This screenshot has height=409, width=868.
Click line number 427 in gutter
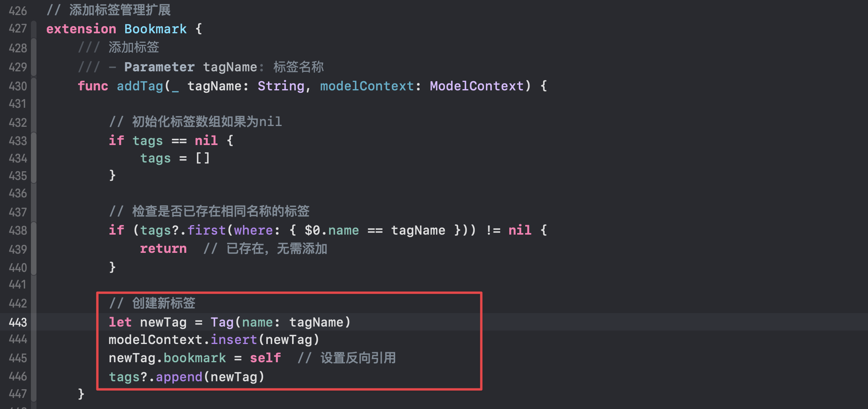click(x=18, y=29)
